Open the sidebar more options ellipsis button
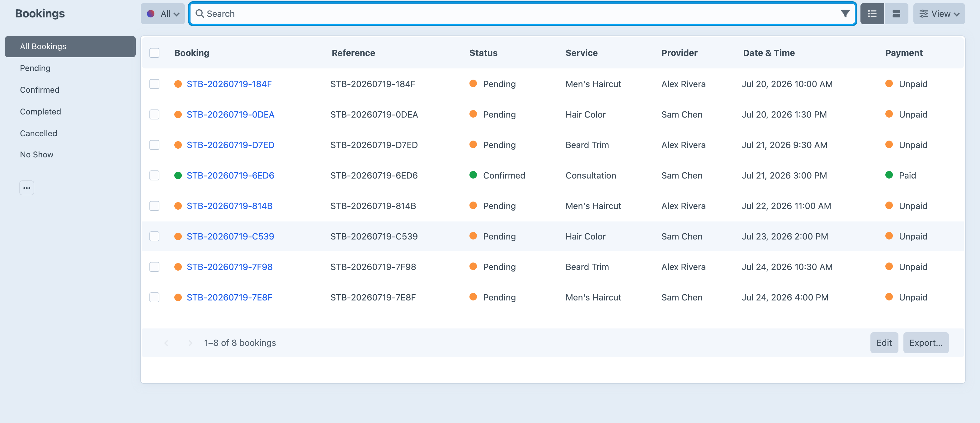This screenshot has height=423, width=980. click(27, 188)
